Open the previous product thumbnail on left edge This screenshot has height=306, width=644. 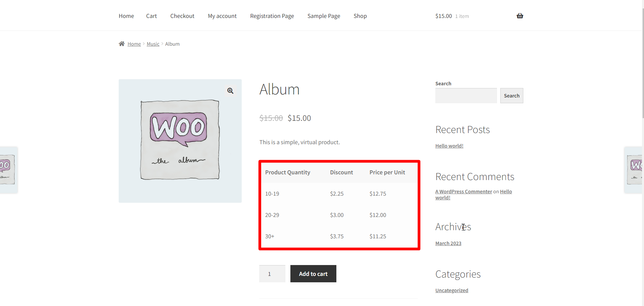coord(8,170)
